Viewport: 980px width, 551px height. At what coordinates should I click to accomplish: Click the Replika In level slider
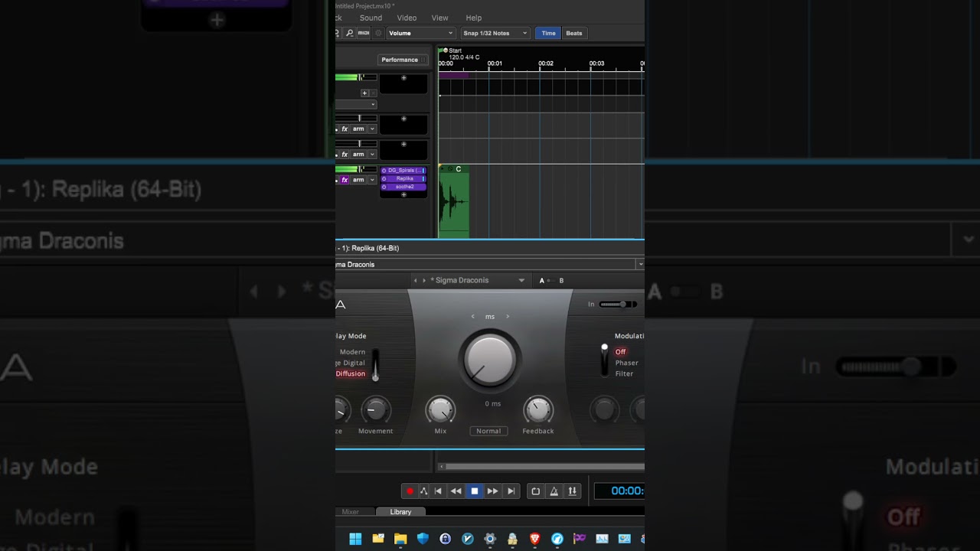pyautogui.click(x=618, y=305)
